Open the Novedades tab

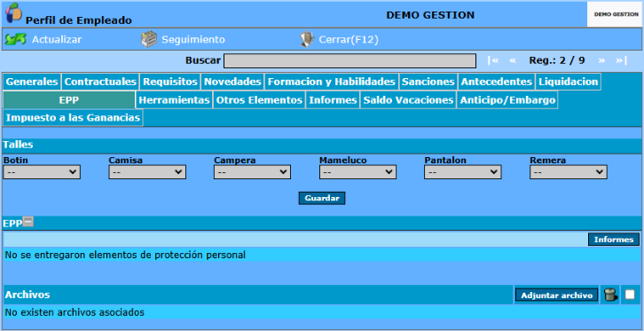point(233,82)
